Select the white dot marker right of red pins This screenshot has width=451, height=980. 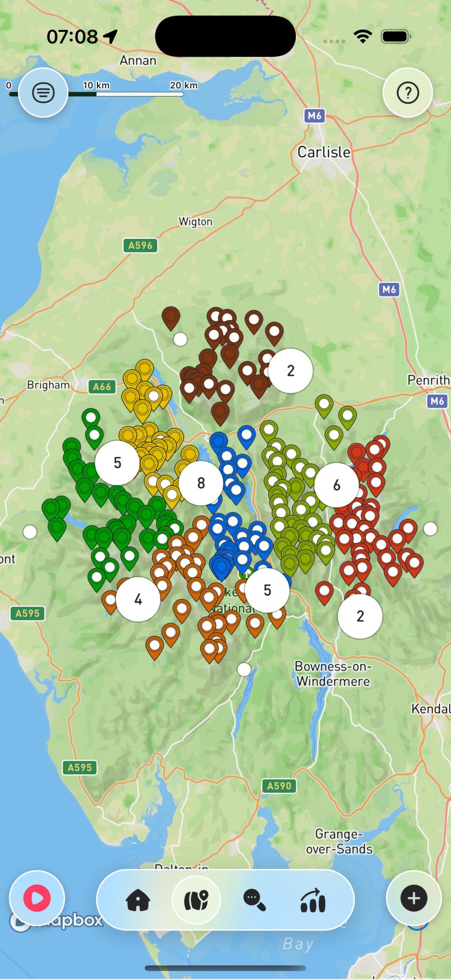coord(430,528)
